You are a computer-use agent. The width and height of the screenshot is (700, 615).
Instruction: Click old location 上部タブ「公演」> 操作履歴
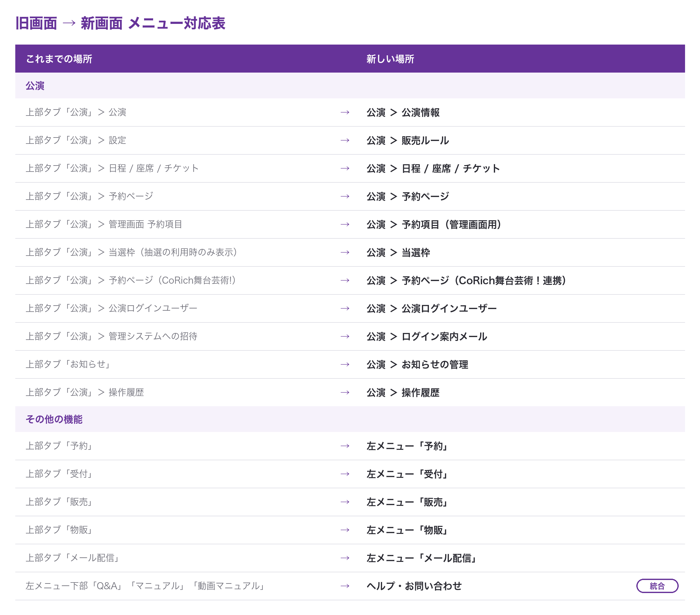[x=85, y=392]
